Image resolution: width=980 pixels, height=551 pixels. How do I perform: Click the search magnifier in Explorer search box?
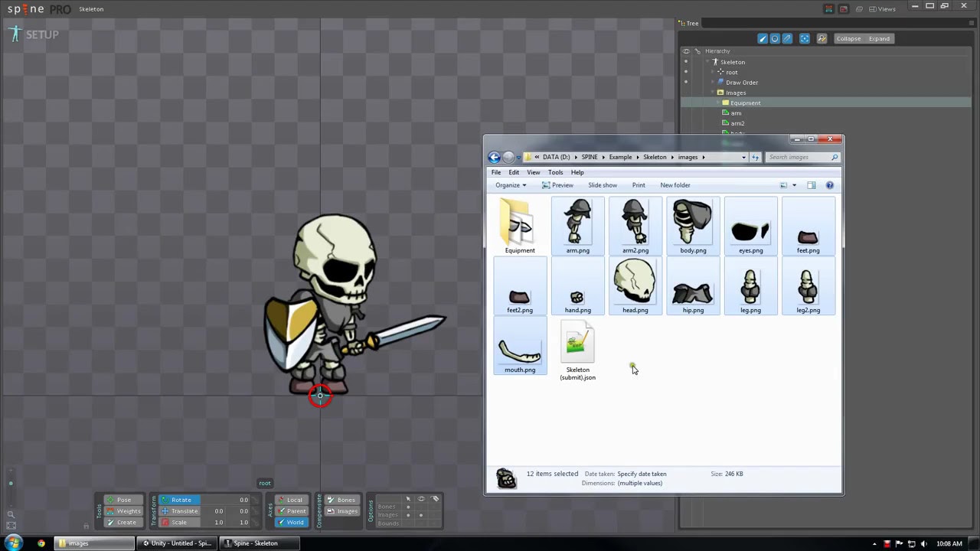coord(835,157)
